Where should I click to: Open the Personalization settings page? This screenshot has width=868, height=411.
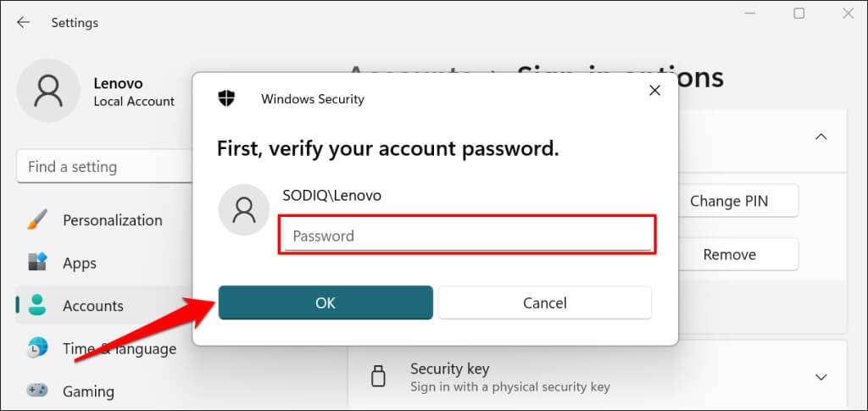click(x=112, y=220)
